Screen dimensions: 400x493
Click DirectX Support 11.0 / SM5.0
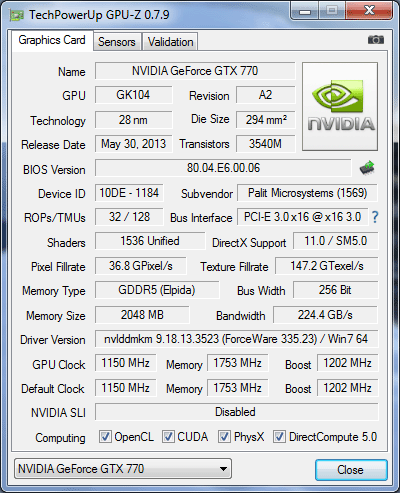coord(336,241)
